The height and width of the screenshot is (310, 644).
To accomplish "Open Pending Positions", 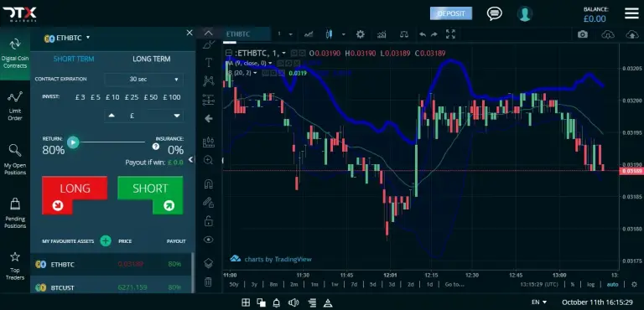I will [x=15, y=213].
